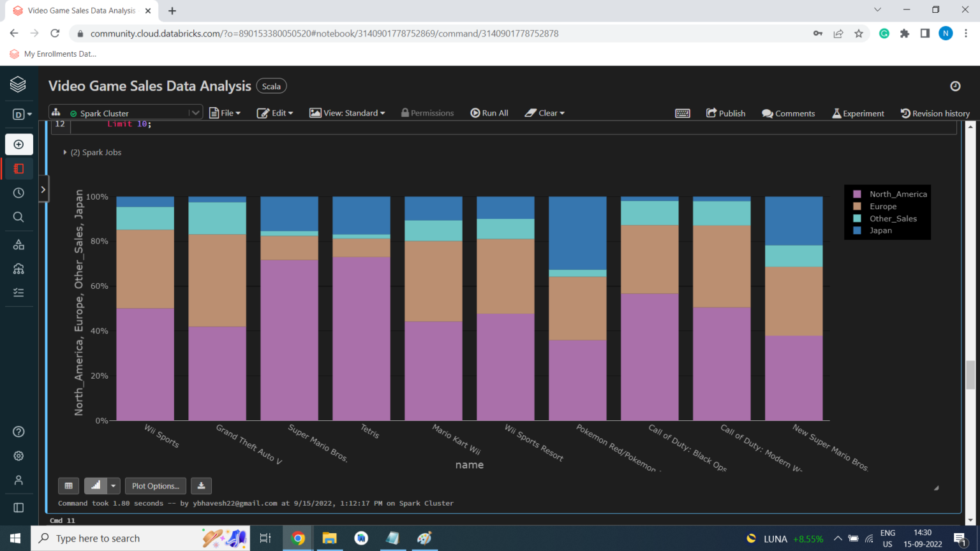The height and width of the screenshot is (551, 980).
Task: Open the File menu
Action: click(225, 113)
